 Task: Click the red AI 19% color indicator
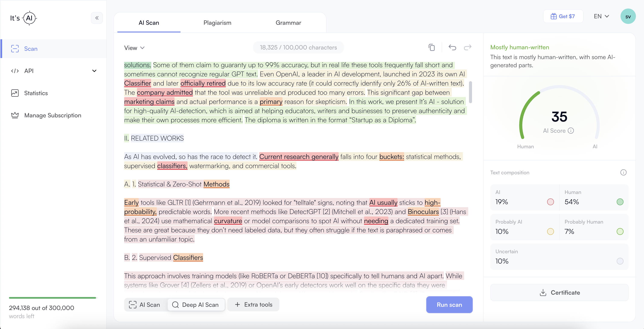coord(550,202)
